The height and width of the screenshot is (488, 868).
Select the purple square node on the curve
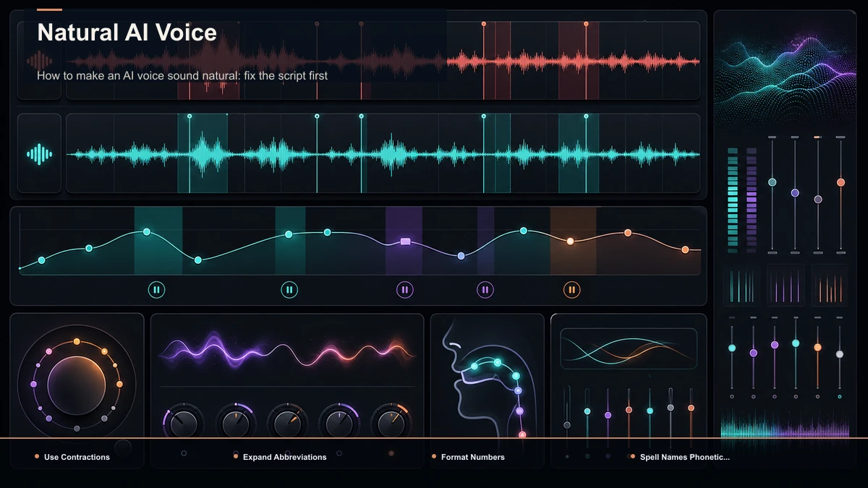click(x=405, y=241)
